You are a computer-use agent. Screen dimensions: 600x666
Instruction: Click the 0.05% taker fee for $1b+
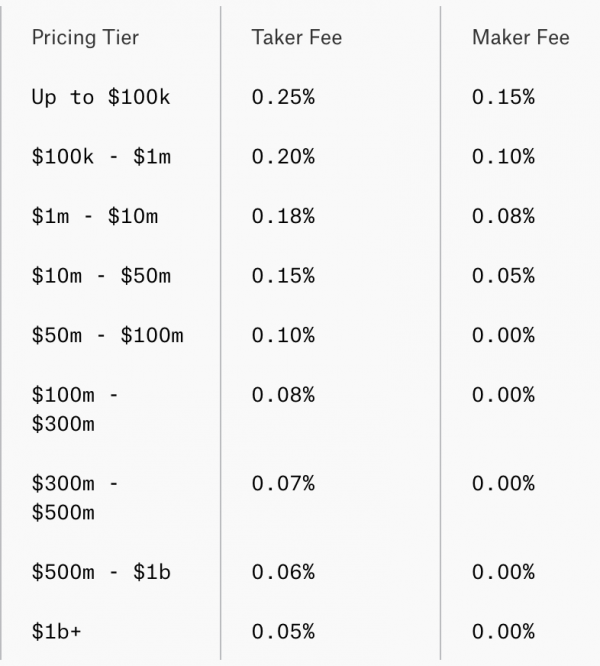point(283,632)
